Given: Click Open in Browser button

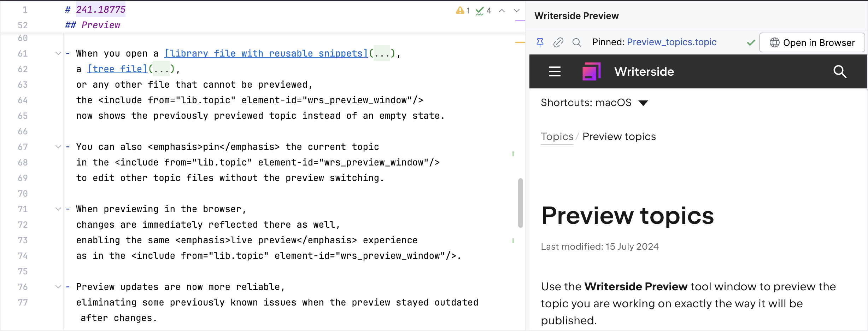Looking at the screenshot, I should pyautogui.click(x=812, y=43).
